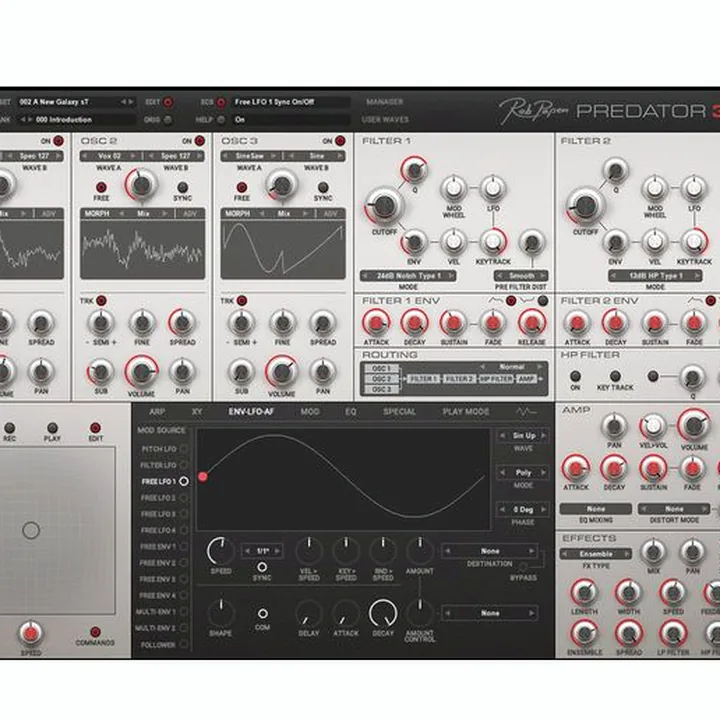
Task: Switch to the ARP tab
Action: (157, 412)
